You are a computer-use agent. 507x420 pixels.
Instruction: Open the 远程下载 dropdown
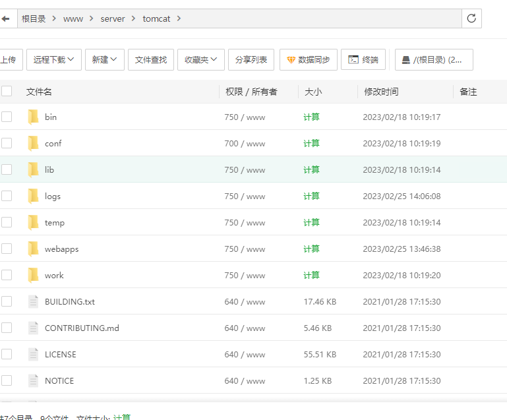click(54, 60)
